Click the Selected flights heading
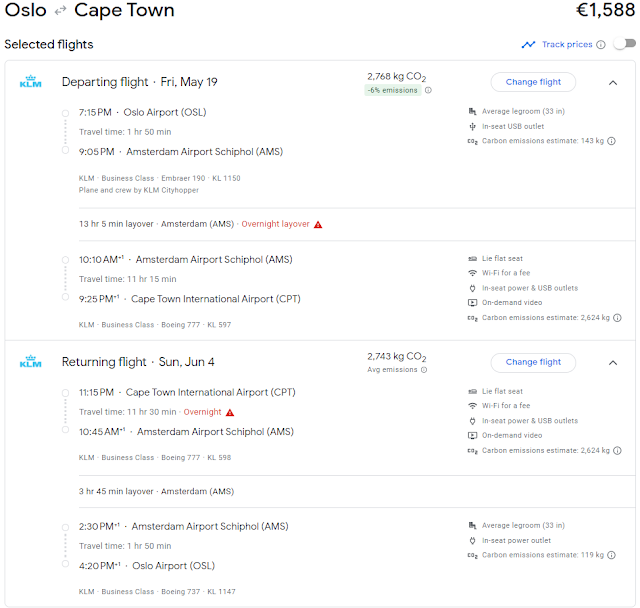640x608 pixels. point(49,44)
